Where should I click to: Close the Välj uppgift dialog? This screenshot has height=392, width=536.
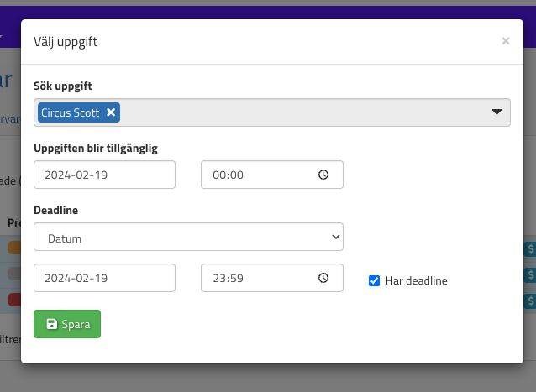(x=506, y=40)
